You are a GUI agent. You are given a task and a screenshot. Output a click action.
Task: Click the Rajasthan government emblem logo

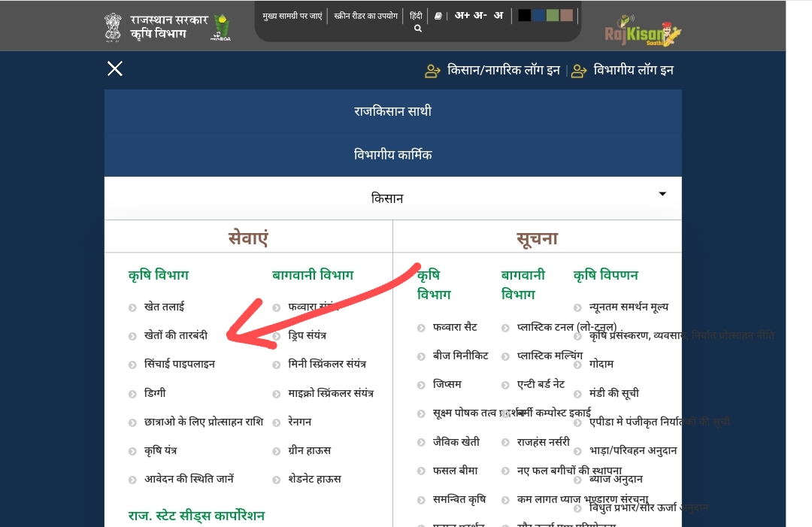click(113, 27)
